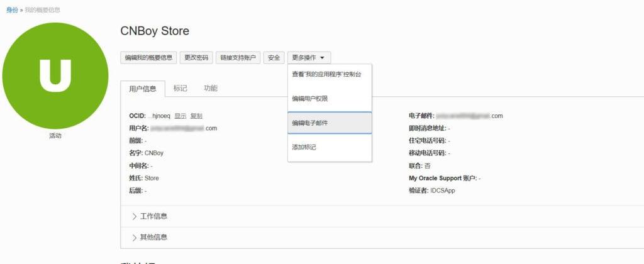Click the 姓氏 value Store
The width and height of the screenshot is (644, 264).
tap(152, 178)
